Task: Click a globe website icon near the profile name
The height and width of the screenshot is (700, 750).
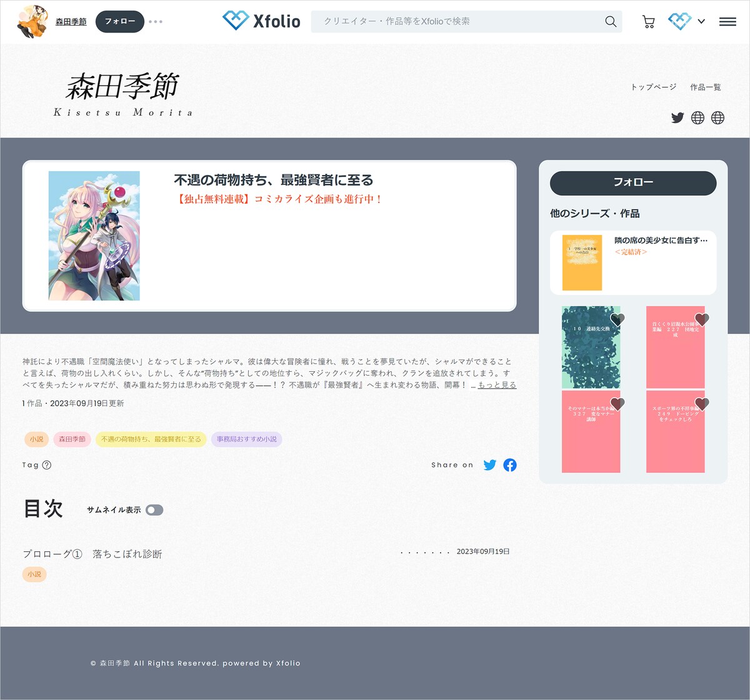Action: 697,117
